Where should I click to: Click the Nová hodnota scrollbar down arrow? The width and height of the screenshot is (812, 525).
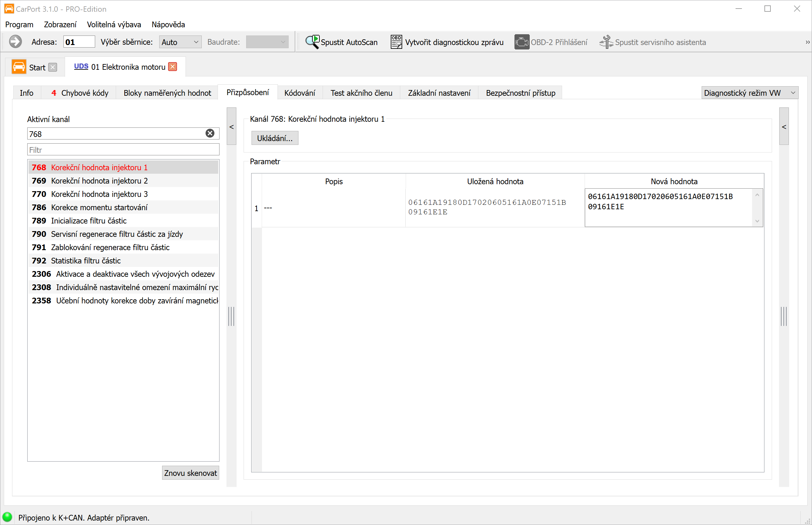(757, 221)
